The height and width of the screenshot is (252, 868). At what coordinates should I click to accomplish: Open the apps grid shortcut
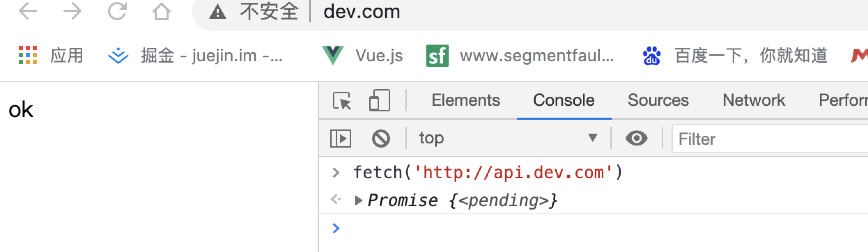(x=51, y=56)
